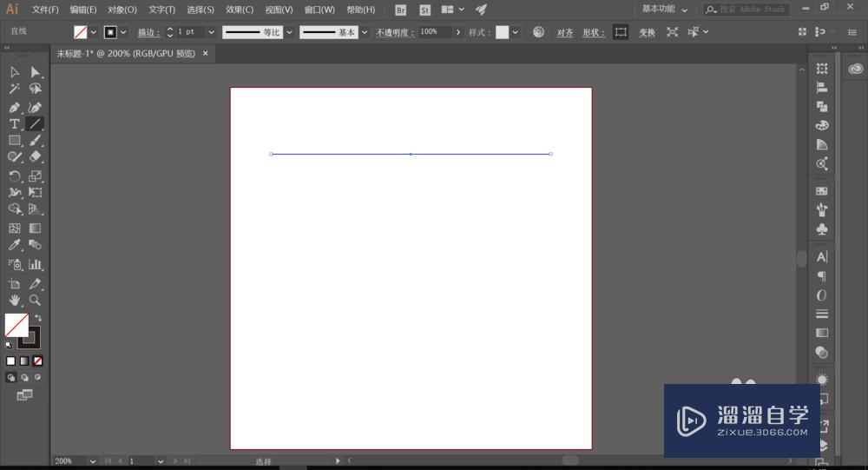Click the 对齐 align button
This screenshot has height=470, width=868.
click(565, 32)
